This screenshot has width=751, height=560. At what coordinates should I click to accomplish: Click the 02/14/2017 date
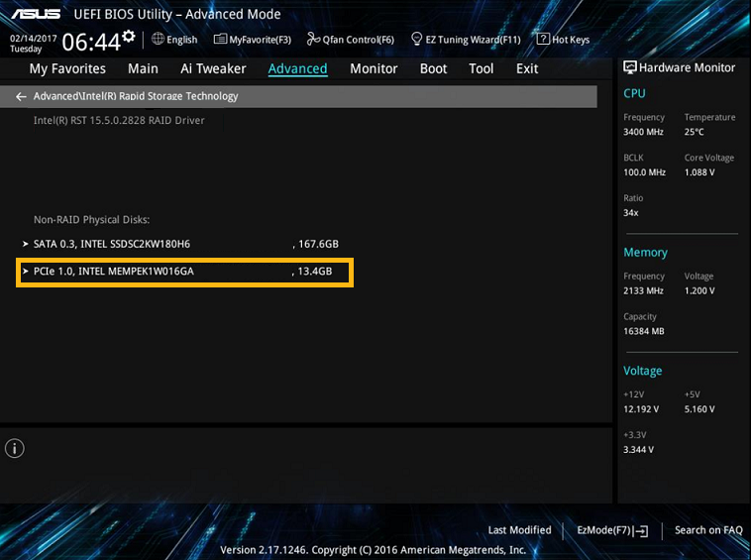pyautogui.click(x=34, y=39)
